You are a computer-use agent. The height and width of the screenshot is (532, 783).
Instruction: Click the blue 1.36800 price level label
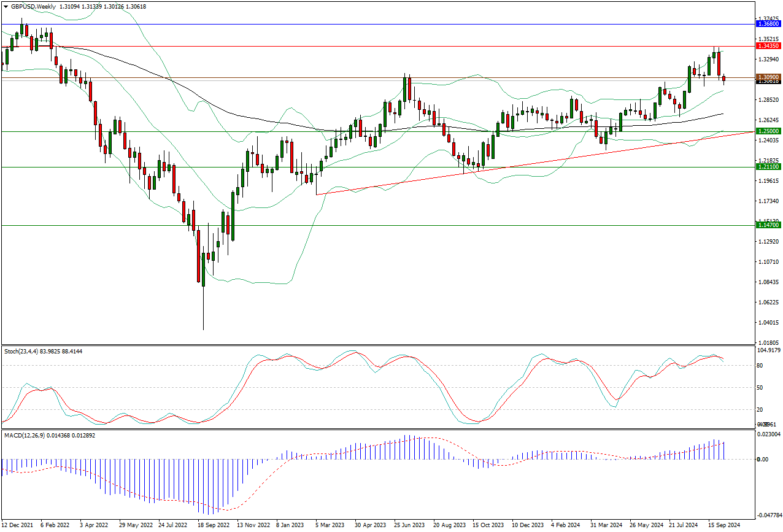tap(768, 24)
